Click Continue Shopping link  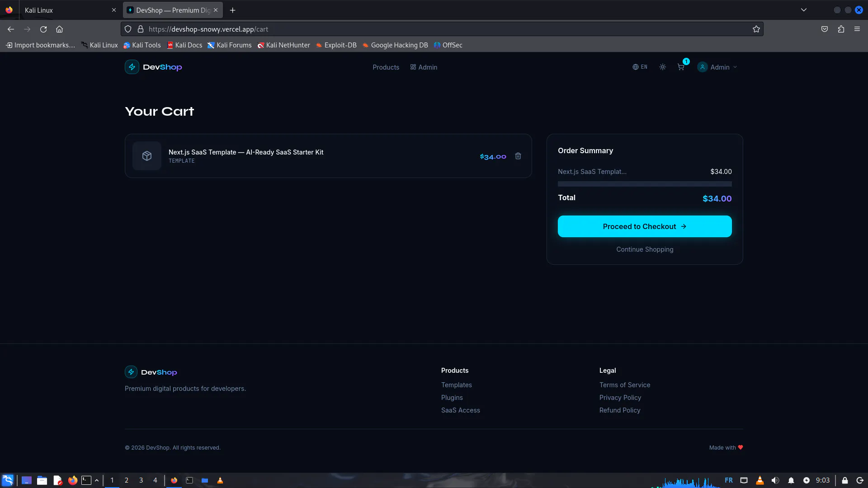coord(645,249)
